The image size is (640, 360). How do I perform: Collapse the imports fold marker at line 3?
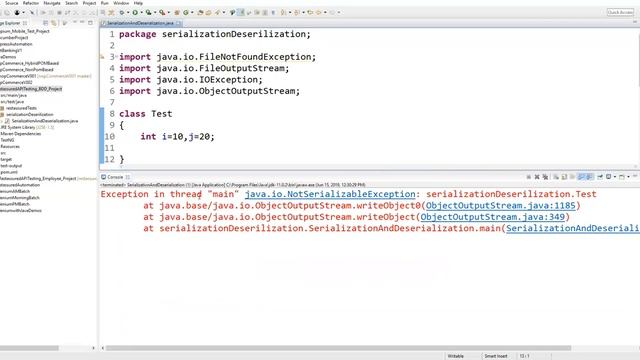116,56
